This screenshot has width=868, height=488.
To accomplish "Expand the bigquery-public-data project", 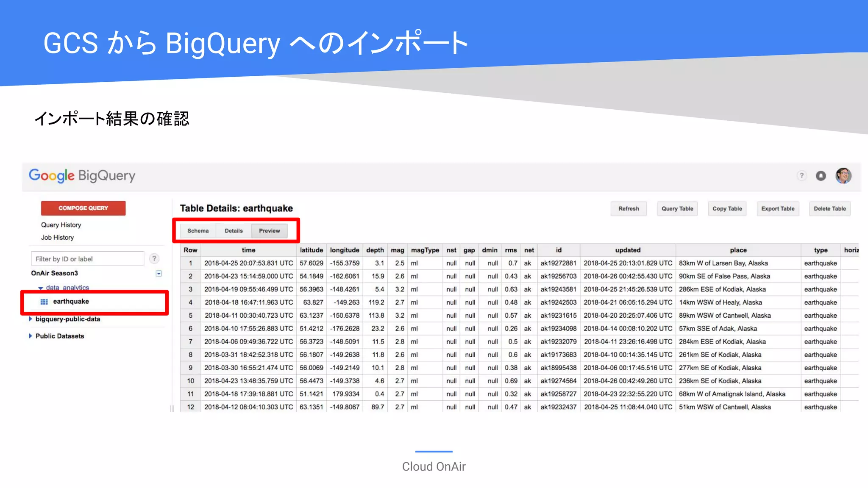I will point(31,319).
